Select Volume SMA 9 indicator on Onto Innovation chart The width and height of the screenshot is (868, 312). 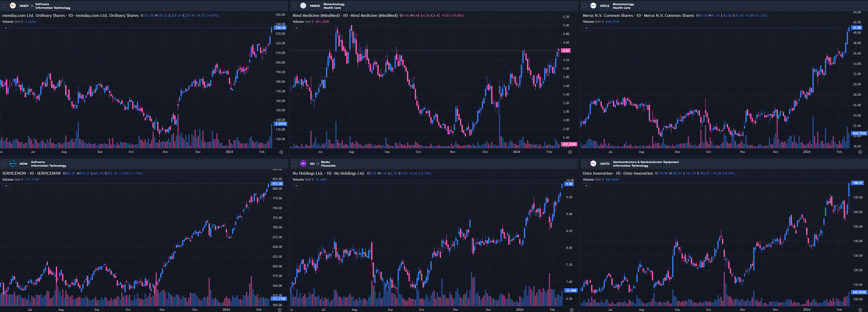click(593, 180)
